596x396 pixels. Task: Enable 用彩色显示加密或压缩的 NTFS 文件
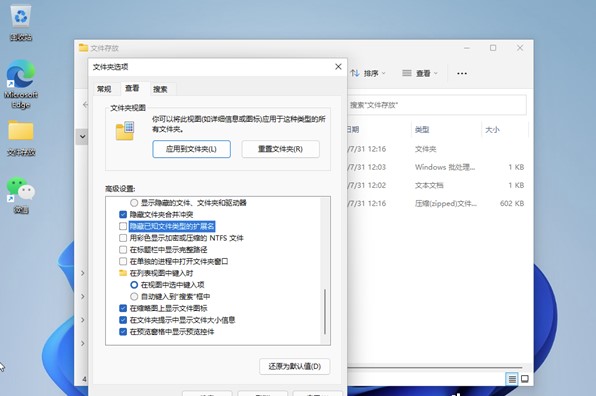pos(123,238)
